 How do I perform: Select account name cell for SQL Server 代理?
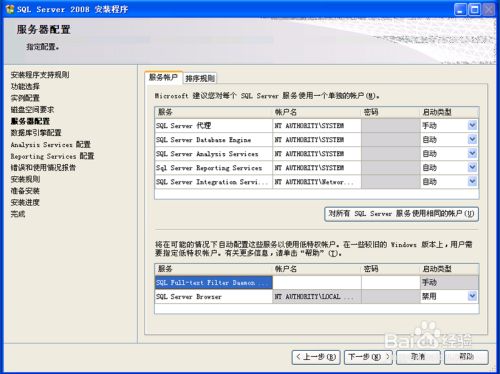(x=317, y=126)
